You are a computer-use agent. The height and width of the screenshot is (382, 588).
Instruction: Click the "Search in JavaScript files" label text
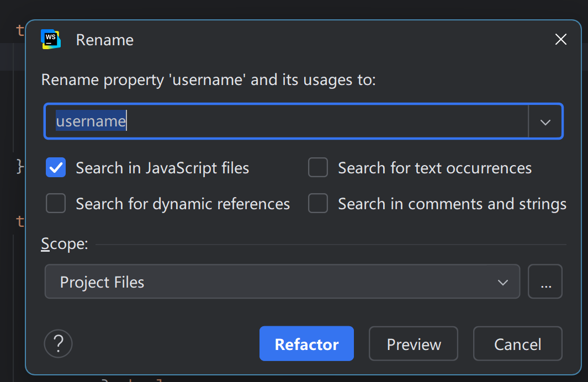tap(162, 168)
